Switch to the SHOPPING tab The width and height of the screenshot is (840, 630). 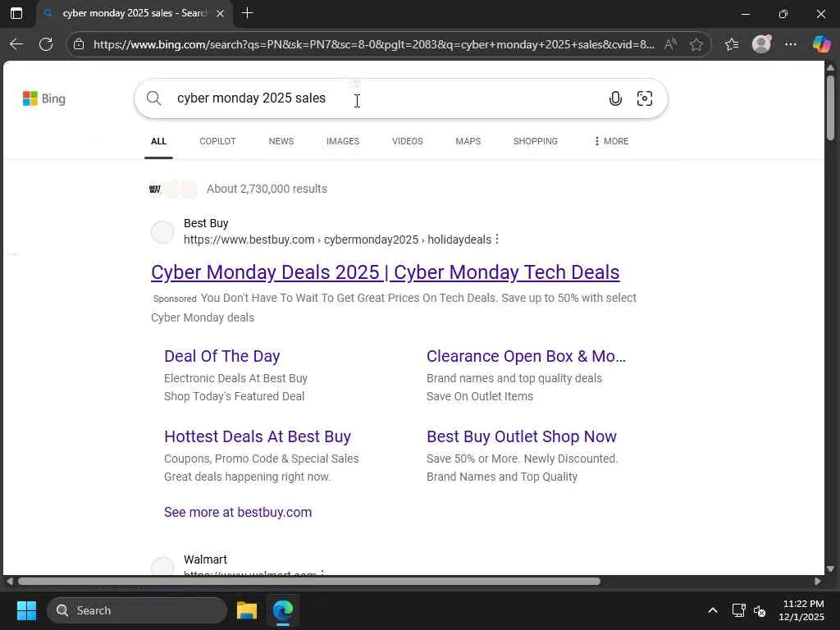point(535,141)
